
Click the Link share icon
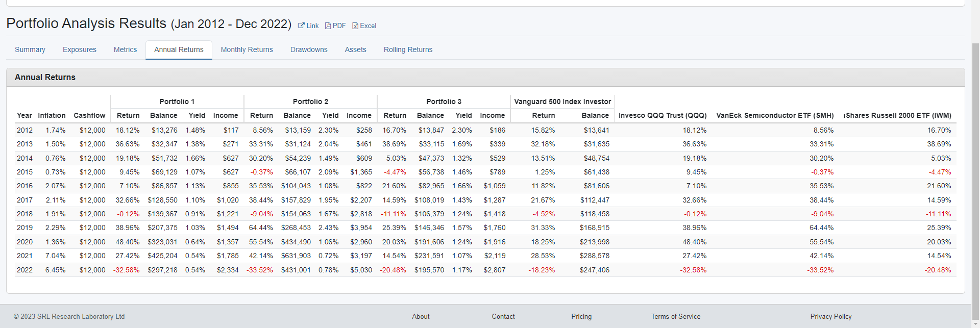[x=302, y=26]
